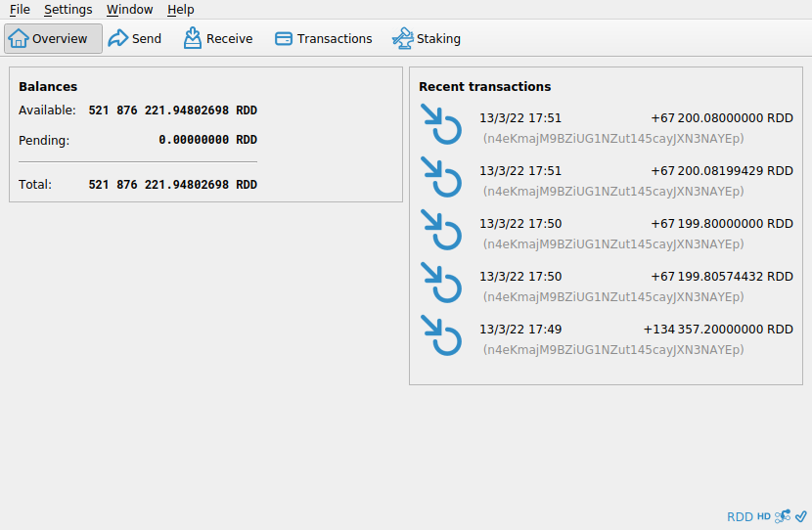812x530 pixels.
Task: Click the incoming icon for +67 199.80000000 RDD
Action: (440, 230)
